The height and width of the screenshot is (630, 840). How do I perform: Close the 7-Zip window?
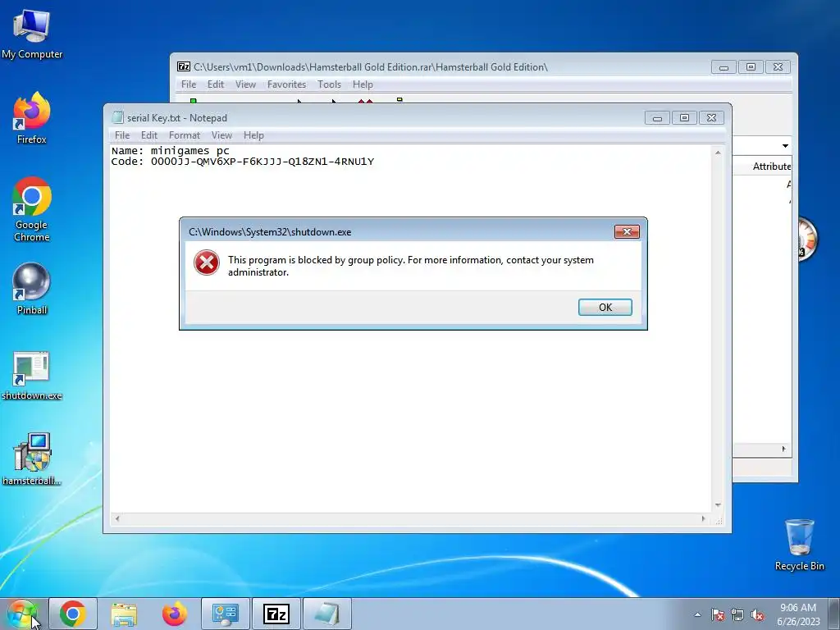778,67
